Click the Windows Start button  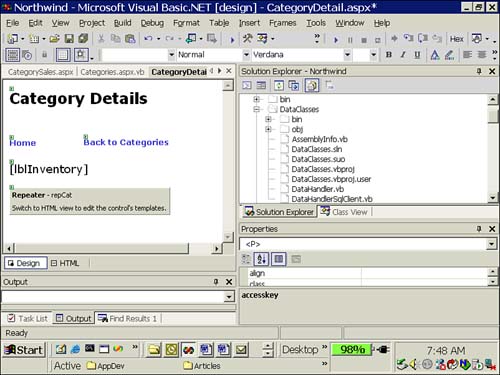pos(24,350)
